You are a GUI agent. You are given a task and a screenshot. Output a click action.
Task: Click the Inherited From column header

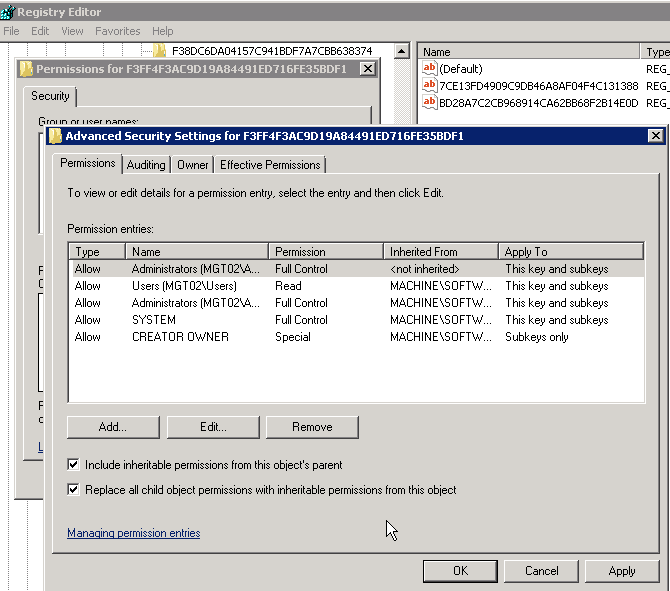coord(441,251)
